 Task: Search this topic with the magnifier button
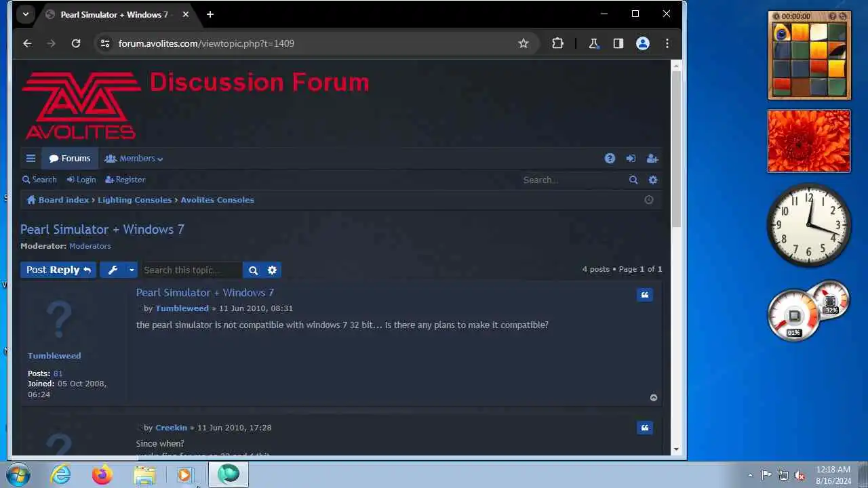click(x=253, y=270)
